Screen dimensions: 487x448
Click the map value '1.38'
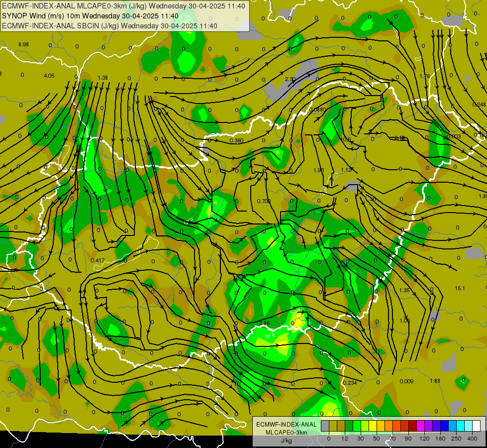pyautogui.click(x=102, y=78)
